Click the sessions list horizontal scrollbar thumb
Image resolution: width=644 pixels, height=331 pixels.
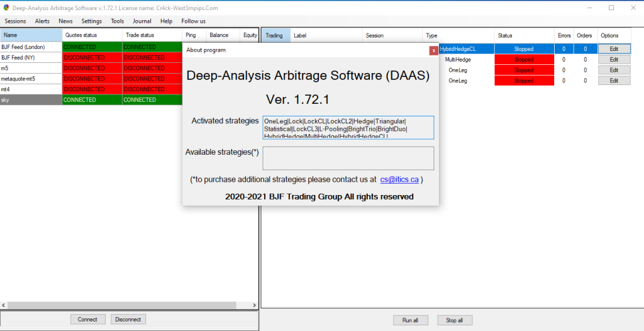point(121,305)
